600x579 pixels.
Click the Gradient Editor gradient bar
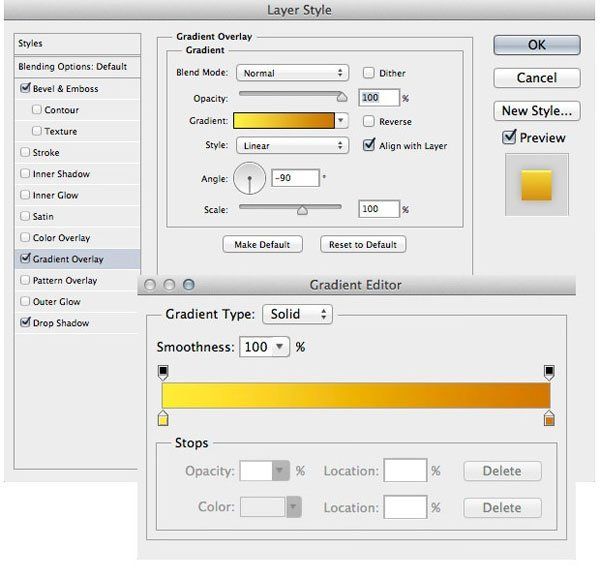356,395
